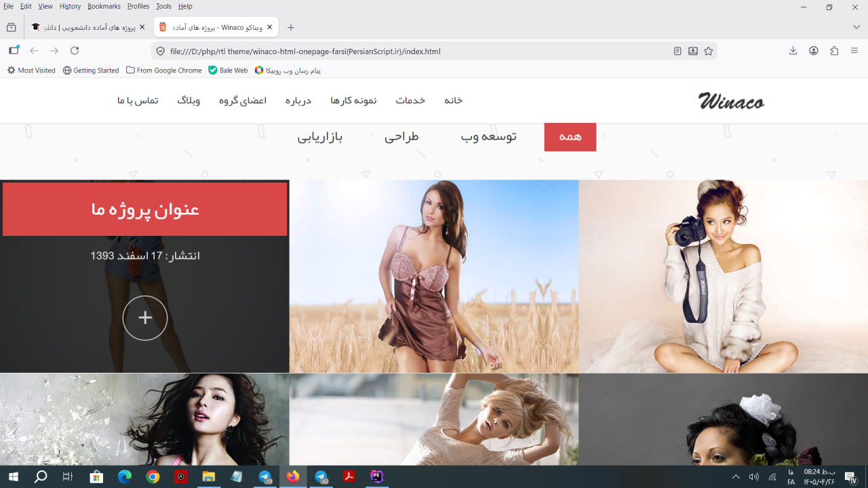The image size is (868, 488).
Task: Toggle reader view icon in address bar
Action: coord(677,51)
